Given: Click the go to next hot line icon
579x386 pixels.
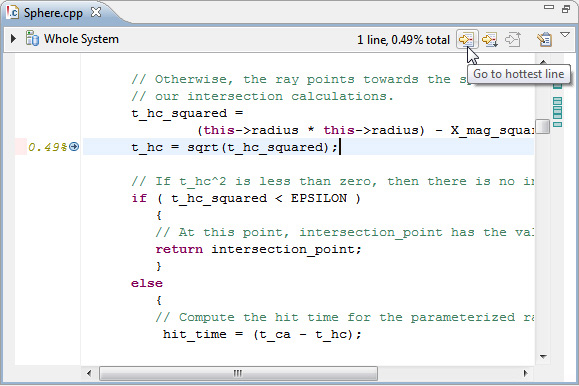Looking at the screenshot, I should pos(490,39).
